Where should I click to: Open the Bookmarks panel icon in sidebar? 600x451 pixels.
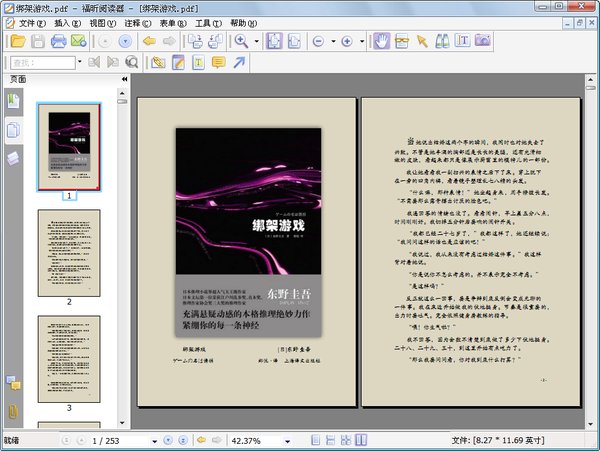(x=13, y=100)
